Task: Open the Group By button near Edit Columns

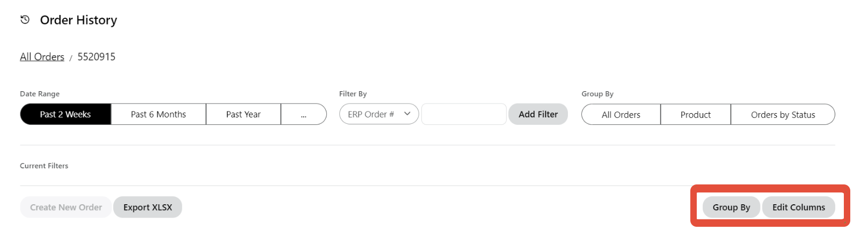Action: coord(731,207)
